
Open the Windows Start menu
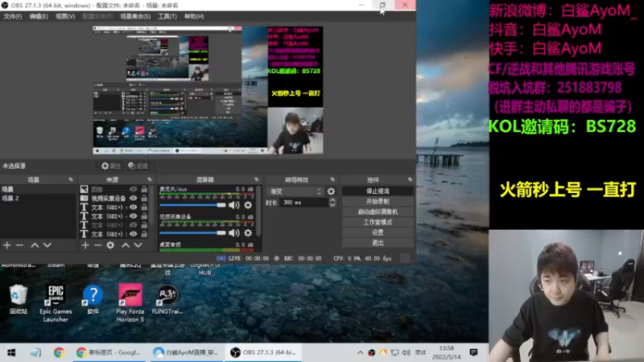coord(11,352)
